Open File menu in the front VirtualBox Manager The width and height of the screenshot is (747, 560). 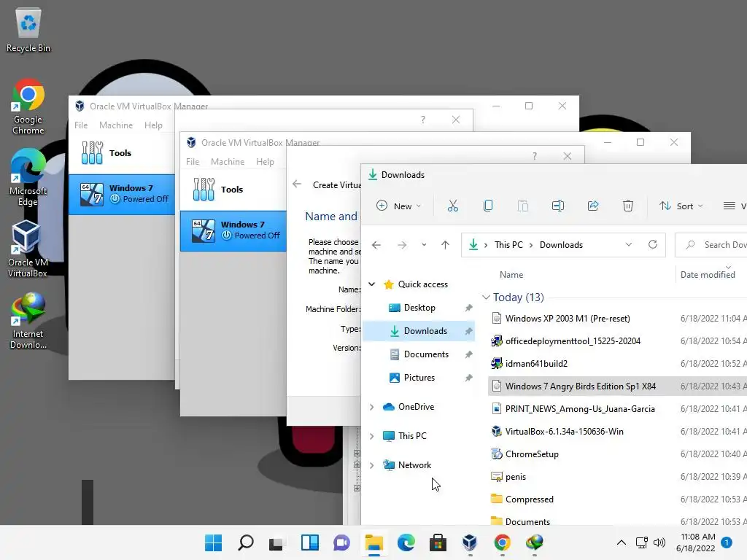coord(193,161)
